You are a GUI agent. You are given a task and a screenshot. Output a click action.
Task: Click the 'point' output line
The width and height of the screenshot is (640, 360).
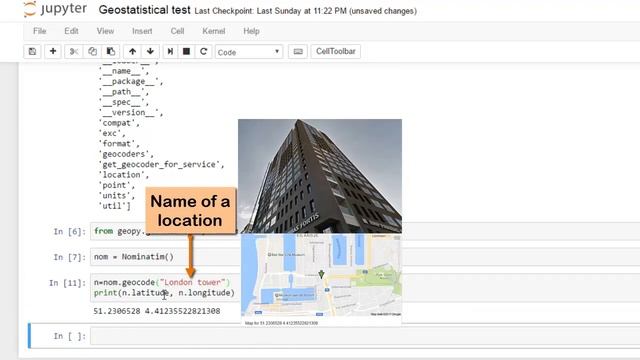coord(117,185)
